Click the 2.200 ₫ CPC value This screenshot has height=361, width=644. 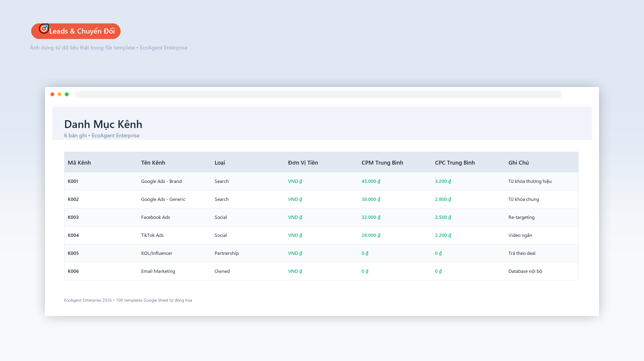pyautogui.click(x=443, y=235)
